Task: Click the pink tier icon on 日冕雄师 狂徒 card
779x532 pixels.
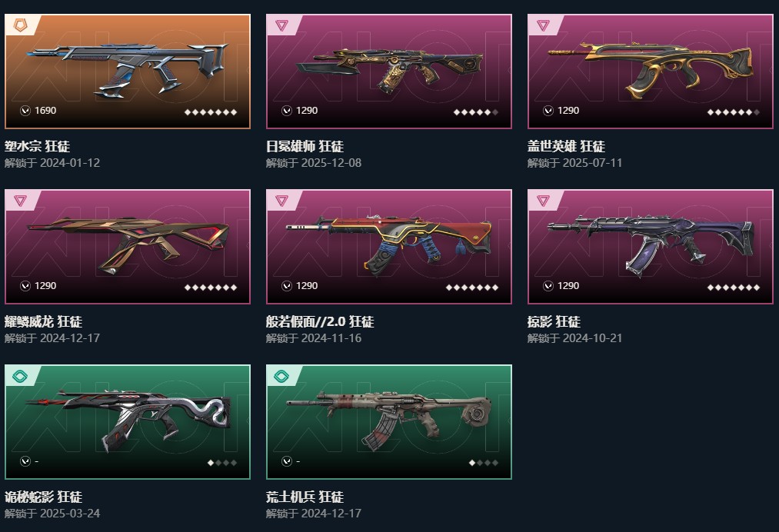Action: pyautogui.click(x=281, y=25)
